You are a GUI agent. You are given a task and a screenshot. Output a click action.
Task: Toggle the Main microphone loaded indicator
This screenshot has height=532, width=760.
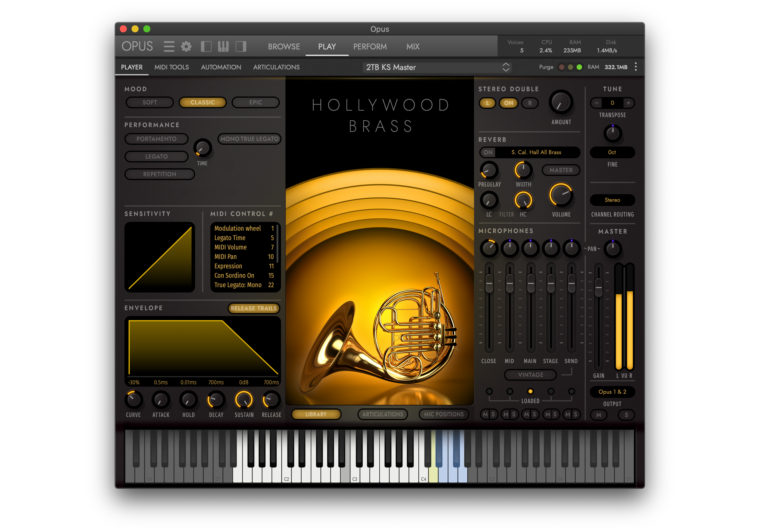point(530,391)
